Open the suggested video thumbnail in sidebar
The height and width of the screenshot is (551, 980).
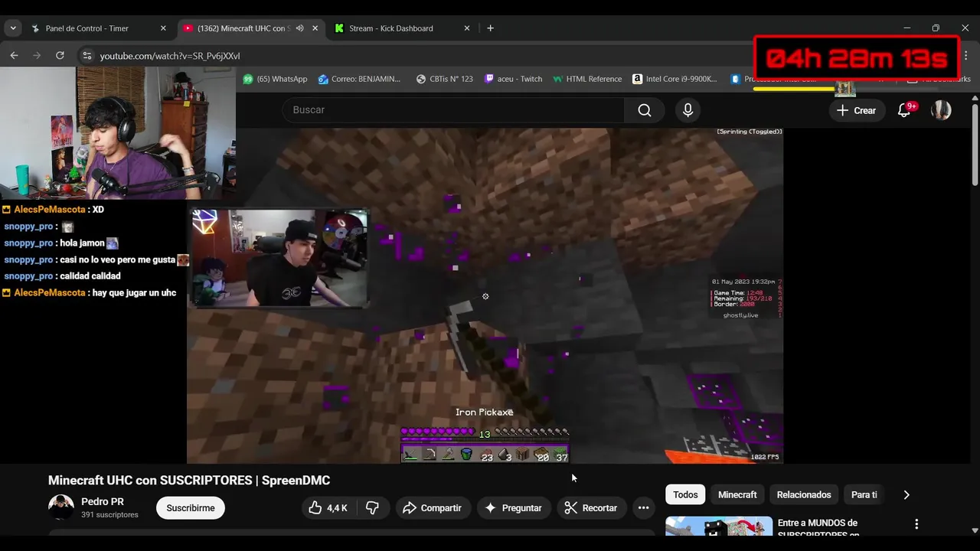719,527
